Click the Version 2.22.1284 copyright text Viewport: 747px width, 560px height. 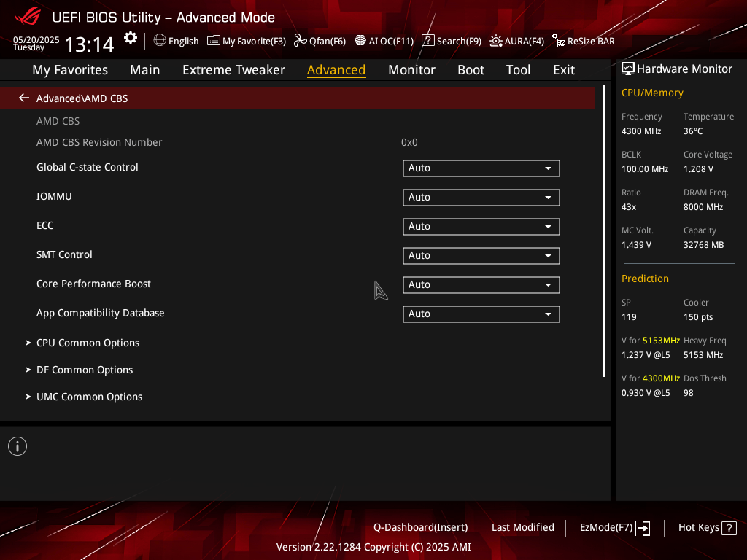click(x=373, y=547)
